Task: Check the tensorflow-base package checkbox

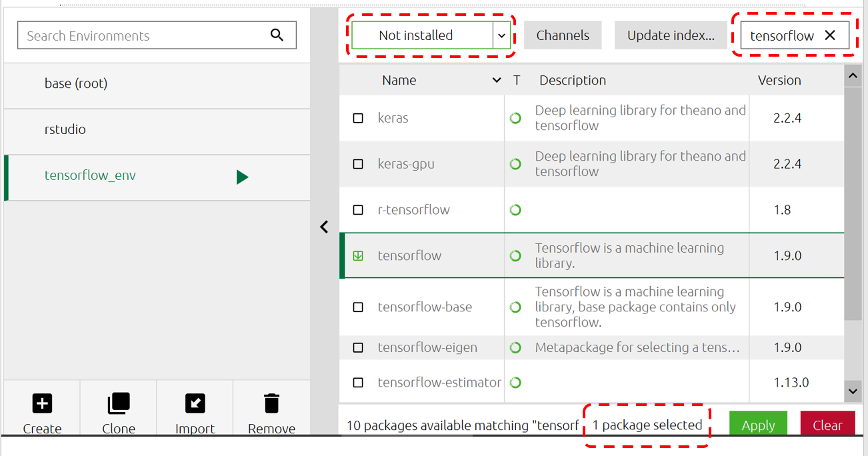Action: (x=358, y=307)
